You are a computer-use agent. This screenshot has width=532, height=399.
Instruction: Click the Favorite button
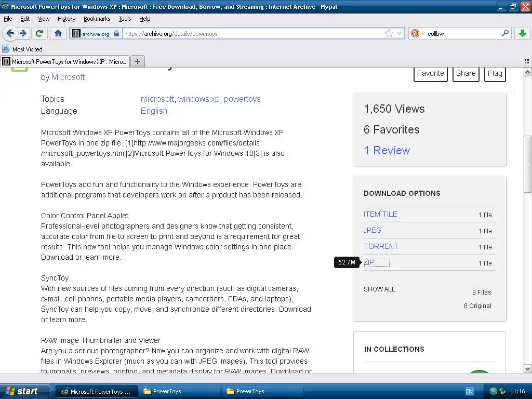click(x=431, y=74)
